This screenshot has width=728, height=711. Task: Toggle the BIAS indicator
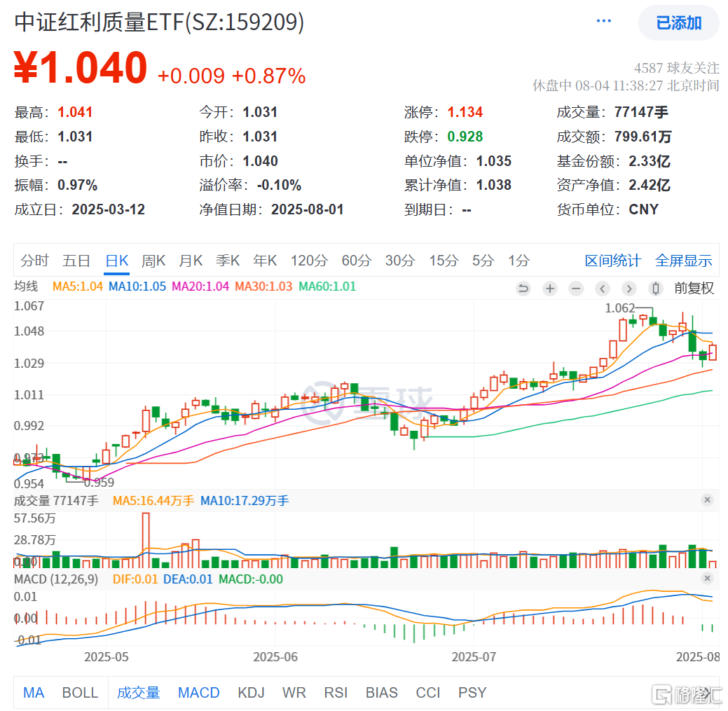[382, 693]
